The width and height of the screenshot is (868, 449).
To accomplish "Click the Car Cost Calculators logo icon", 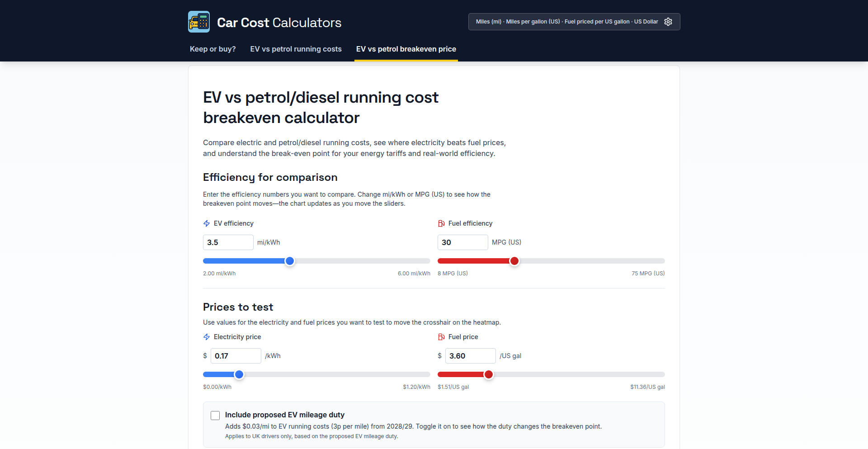I will pos(199,22).
